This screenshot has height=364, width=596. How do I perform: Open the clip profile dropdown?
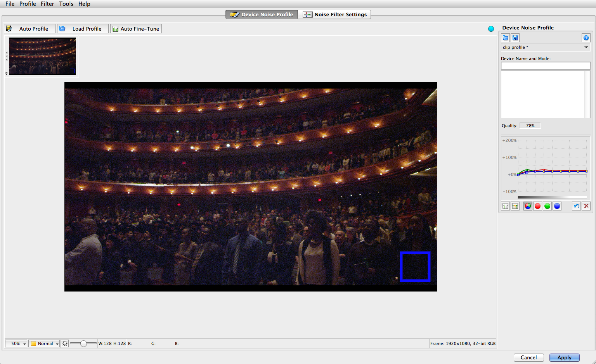[545, 47]
